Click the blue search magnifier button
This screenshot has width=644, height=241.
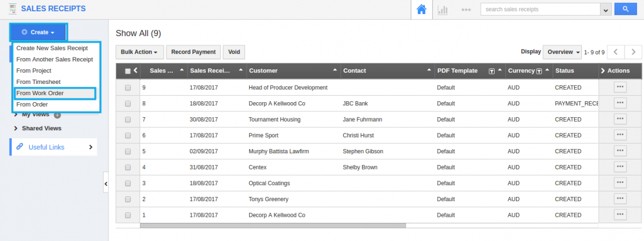[625, 9]
